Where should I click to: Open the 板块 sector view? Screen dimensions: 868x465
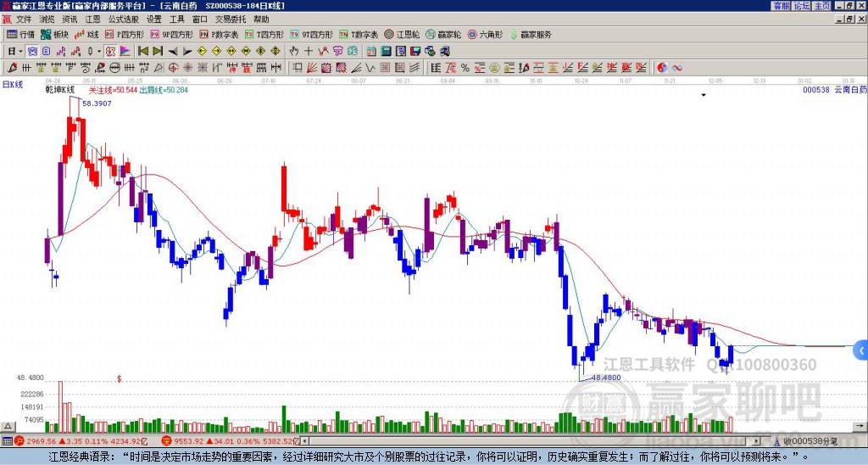pyautogui.click(x=54, y=34)
